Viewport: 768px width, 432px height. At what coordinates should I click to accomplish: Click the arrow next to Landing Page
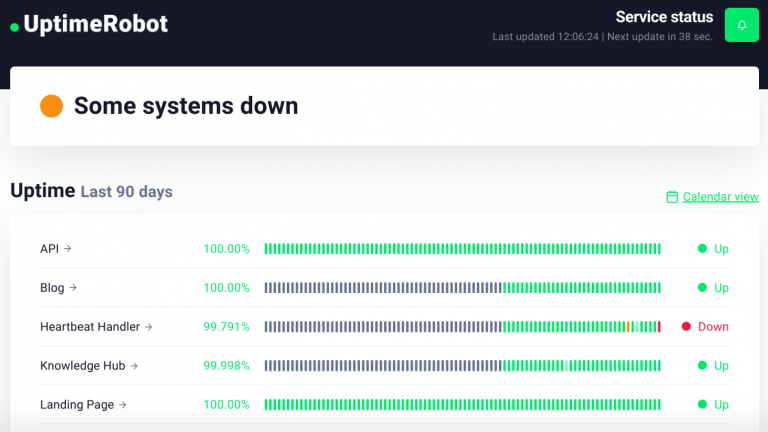[123, 405]
